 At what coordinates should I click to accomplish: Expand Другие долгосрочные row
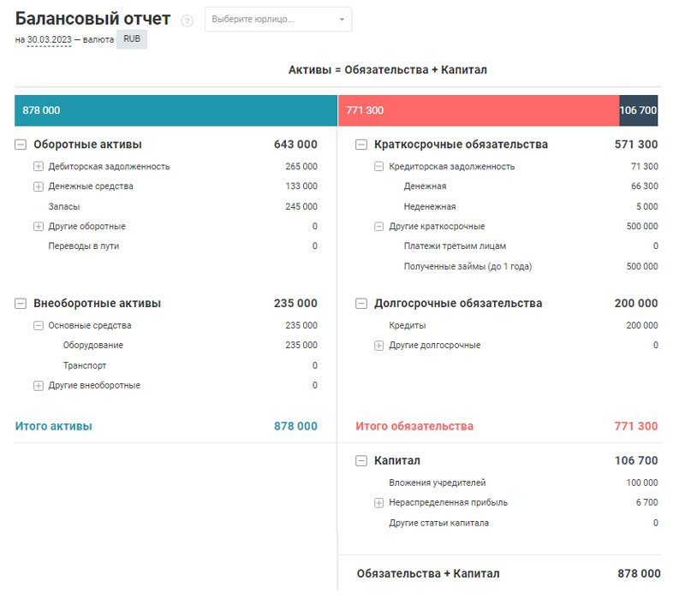coord(378,346)
